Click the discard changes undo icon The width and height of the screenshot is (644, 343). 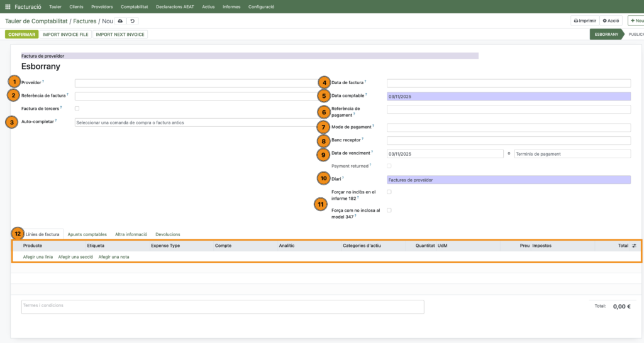(x=133, y=21)
